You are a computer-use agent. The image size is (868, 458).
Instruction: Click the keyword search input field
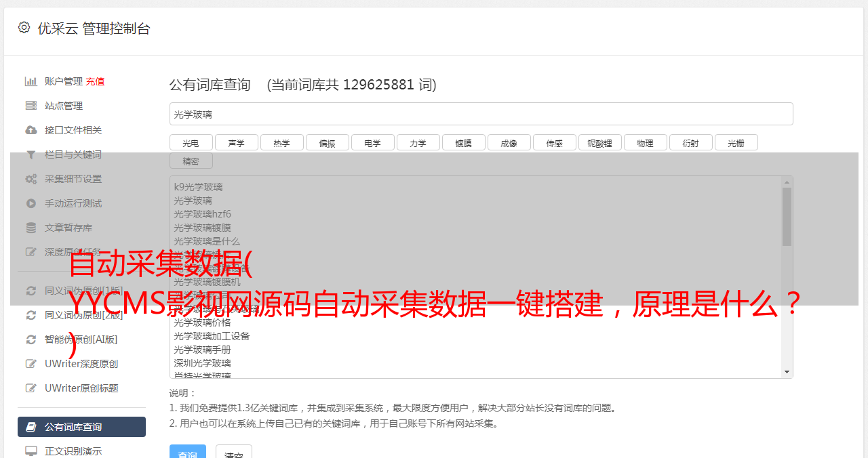click(481, 114)
